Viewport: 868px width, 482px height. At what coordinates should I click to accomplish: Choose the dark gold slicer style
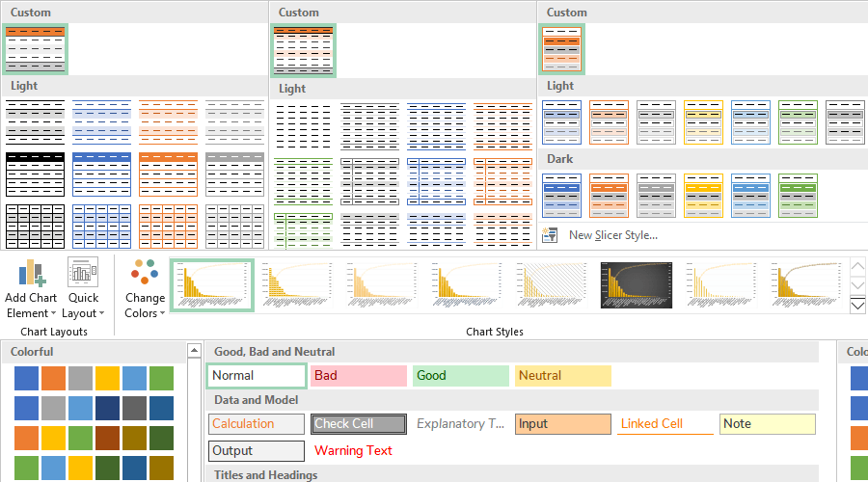[704, 196]
